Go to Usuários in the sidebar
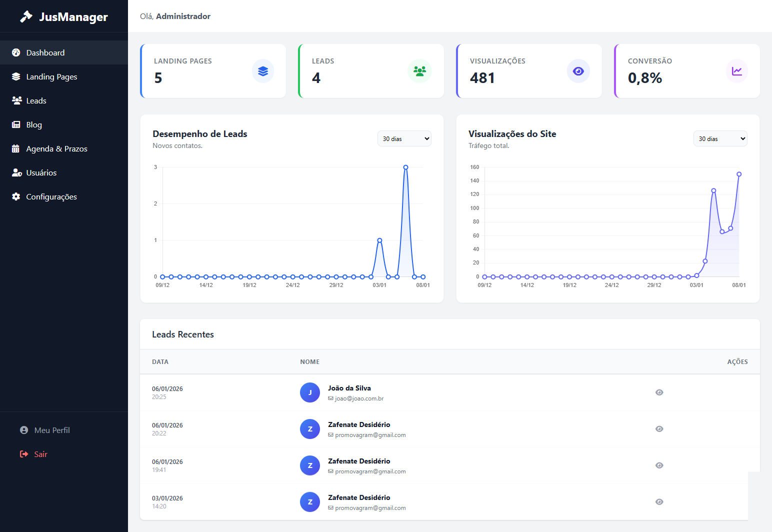Image resolution: width=772 pixels, height=532 pixels. (41, 172)
